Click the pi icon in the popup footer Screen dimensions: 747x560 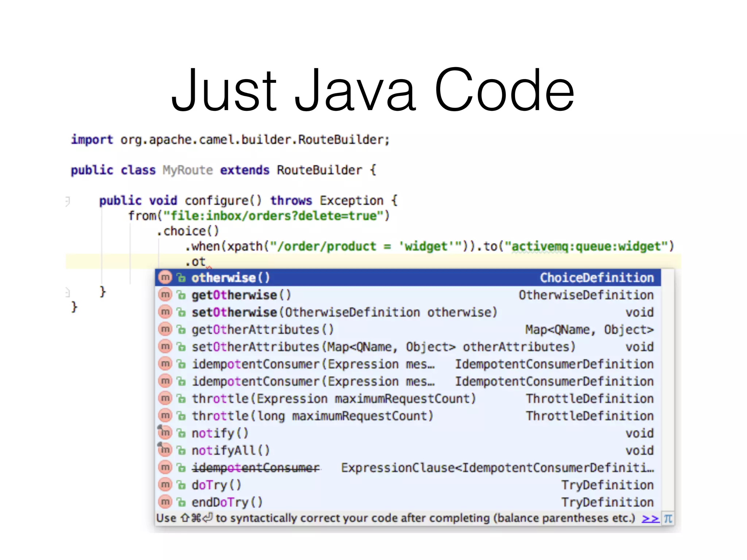(668, 518)
